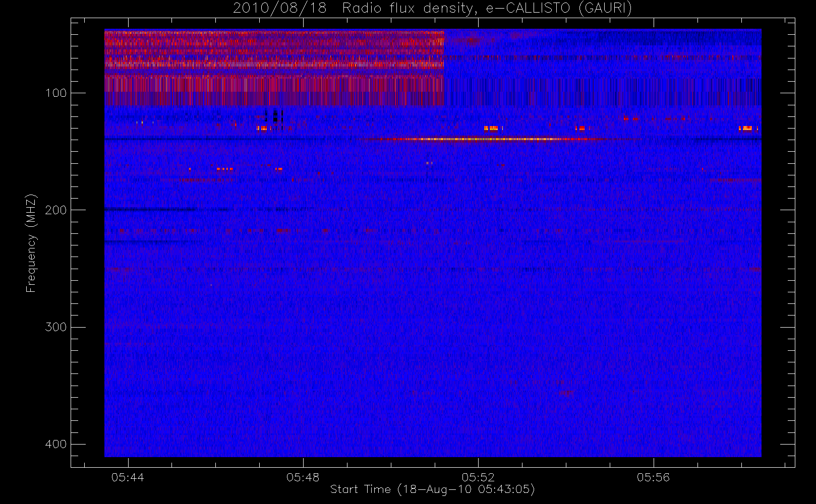Click the 05:52 time tick label
Screen dimensions: 816x504
pos(478,477)
